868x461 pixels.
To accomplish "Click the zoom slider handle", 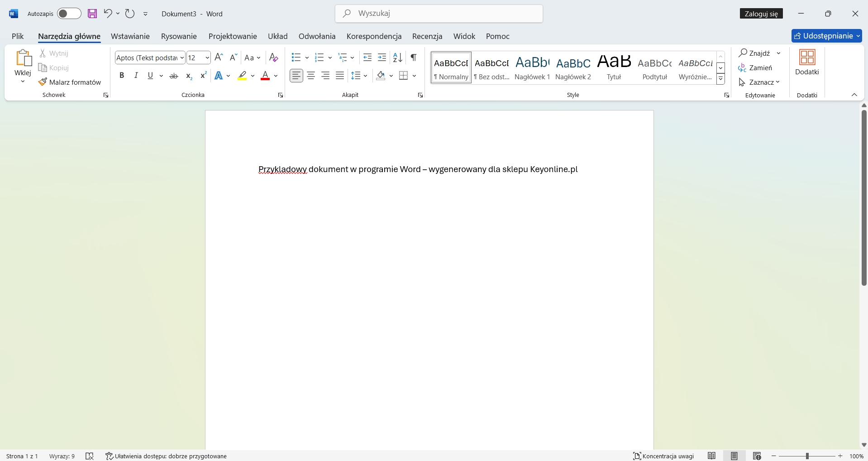I will point(807,456).
